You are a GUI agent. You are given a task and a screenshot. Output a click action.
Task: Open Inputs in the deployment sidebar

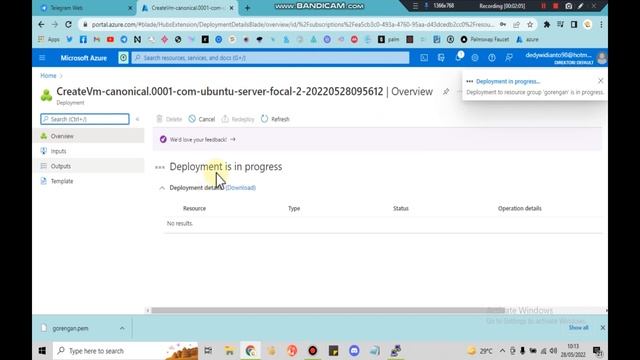tap(89, 151)
